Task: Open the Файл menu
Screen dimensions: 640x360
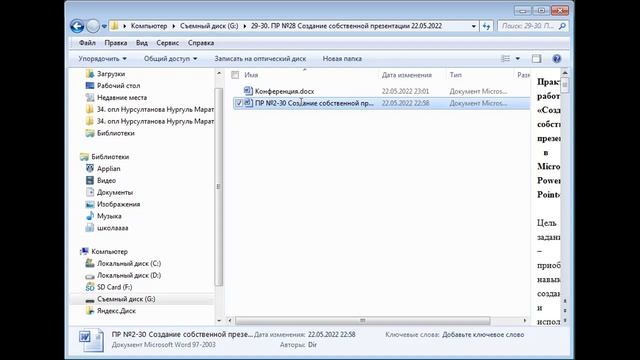Action: [x=87, y=43]
